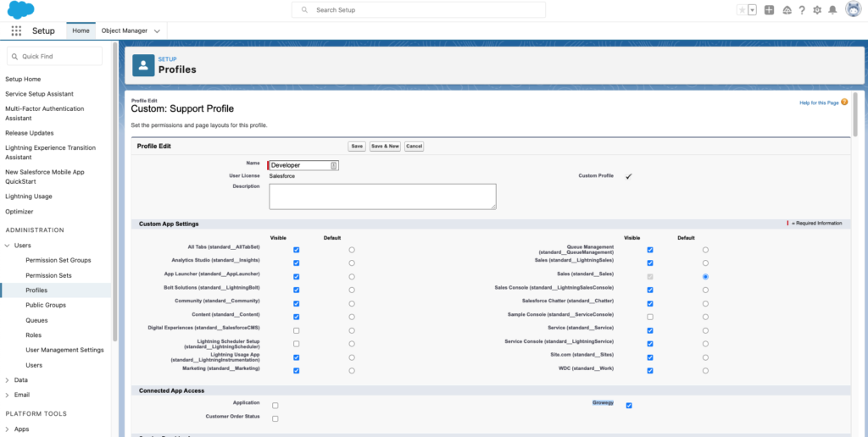Focus the Search Setup box
Screen dimensions: 868x437
tap(419, 10)
